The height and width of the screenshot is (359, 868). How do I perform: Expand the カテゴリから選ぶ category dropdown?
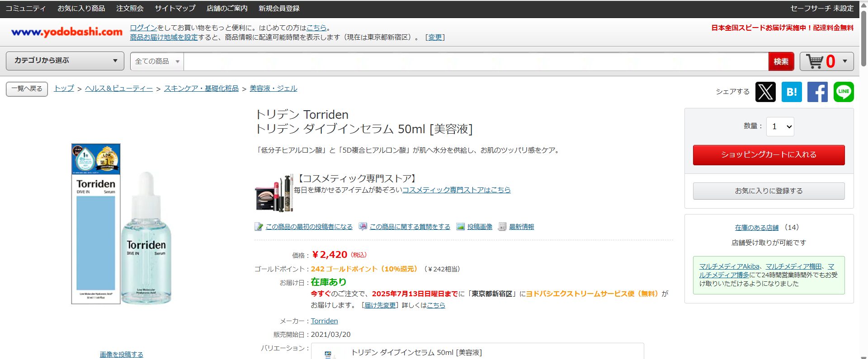pyautogui.click(x=65, y=61)
